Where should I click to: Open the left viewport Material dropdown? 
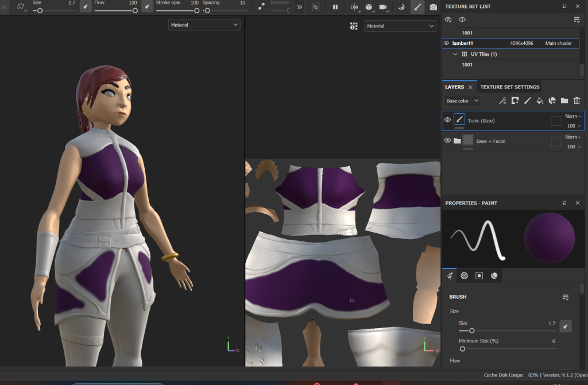pyautogui.click(x=204, y=25)
